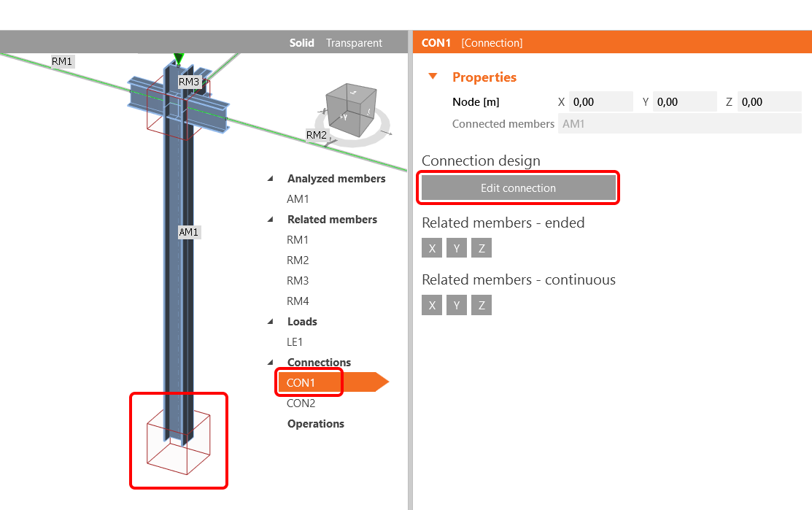The height and width of the screenshot is (510, 812).
Task: Select RM3 in the tree
Action: [x=298, y=281]
